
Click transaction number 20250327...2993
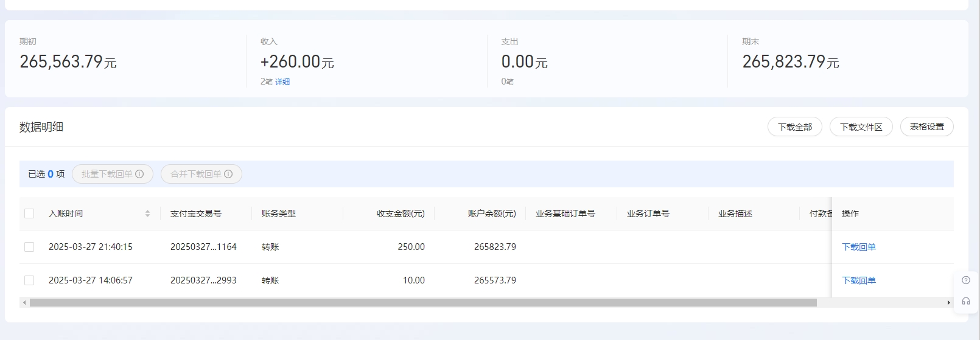point(203,280)
